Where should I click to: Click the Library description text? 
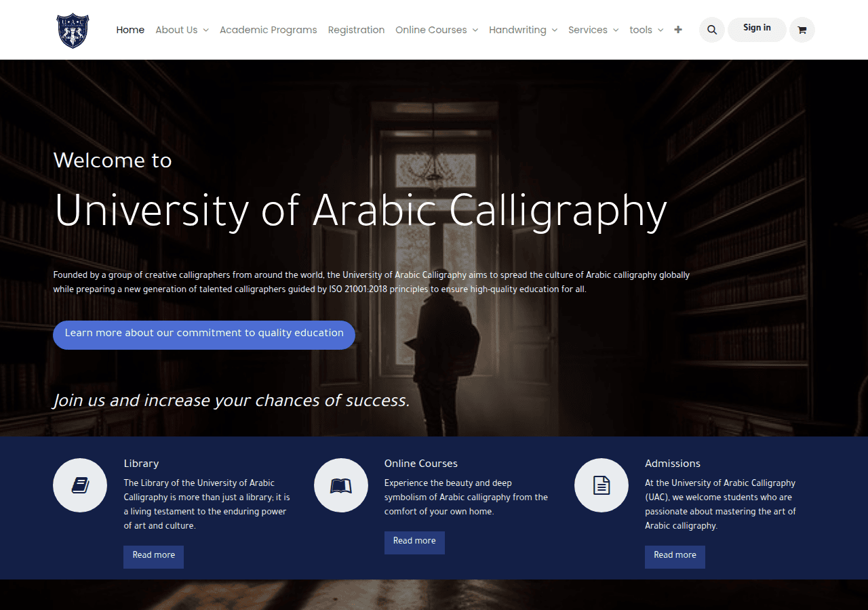pyautogui.click(x=207, y=504)
